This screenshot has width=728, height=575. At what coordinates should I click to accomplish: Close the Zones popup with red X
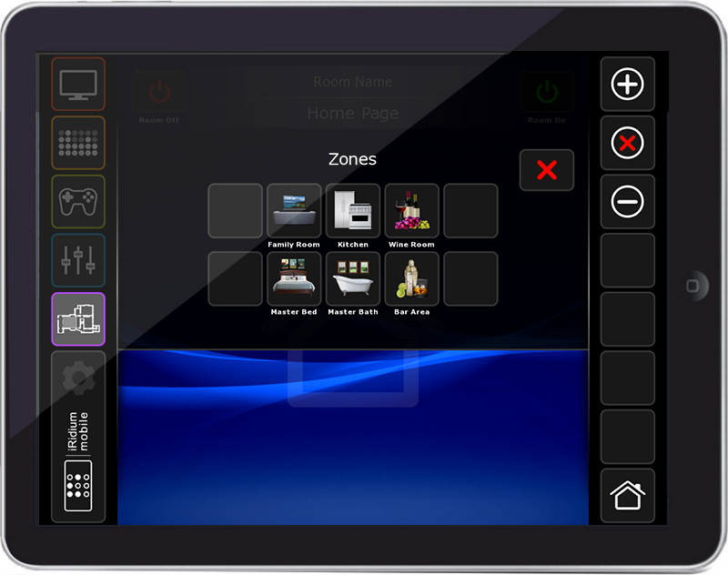[x=546, y=170]
